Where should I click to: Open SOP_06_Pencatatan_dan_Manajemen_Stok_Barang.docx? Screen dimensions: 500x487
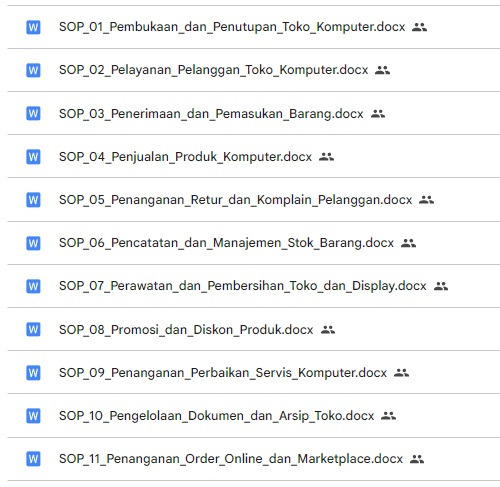[226, 243]
